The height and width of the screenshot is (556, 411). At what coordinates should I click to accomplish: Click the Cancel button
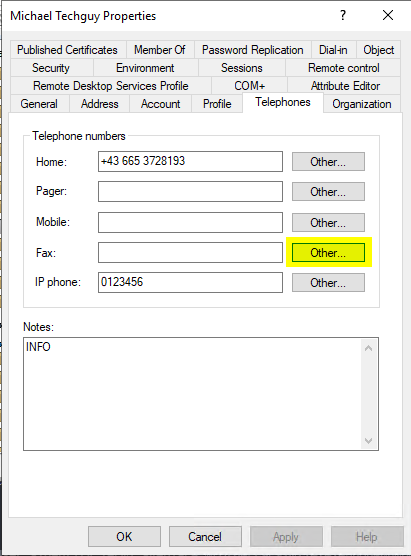click(x=205, y=536)
